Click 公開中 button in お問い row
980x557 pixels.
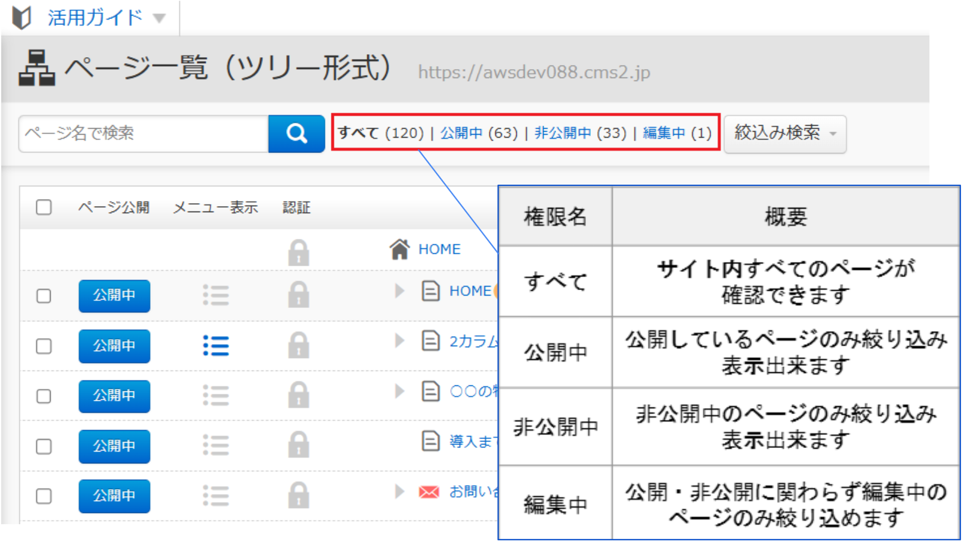114,496
